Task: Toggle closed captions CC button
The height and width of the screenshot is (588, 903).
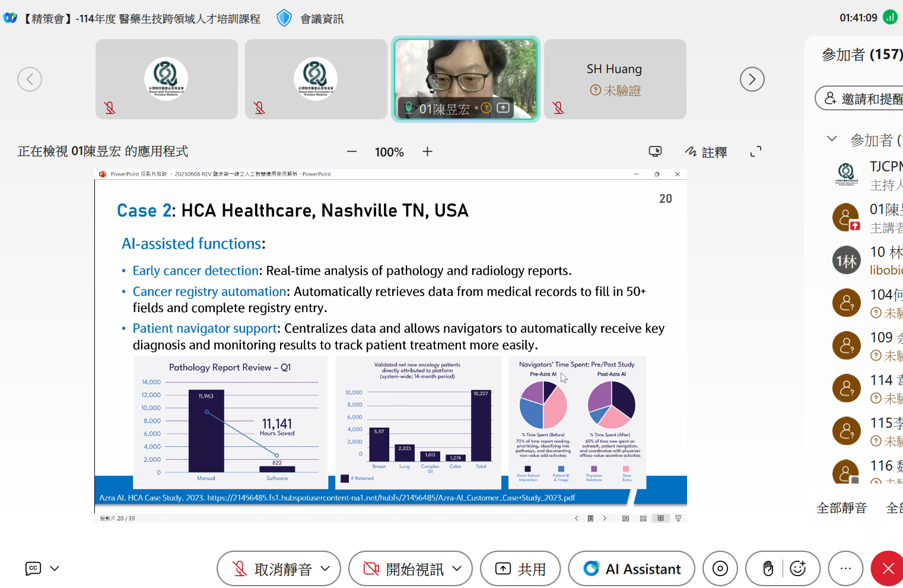Action: [x=33, y=568]
